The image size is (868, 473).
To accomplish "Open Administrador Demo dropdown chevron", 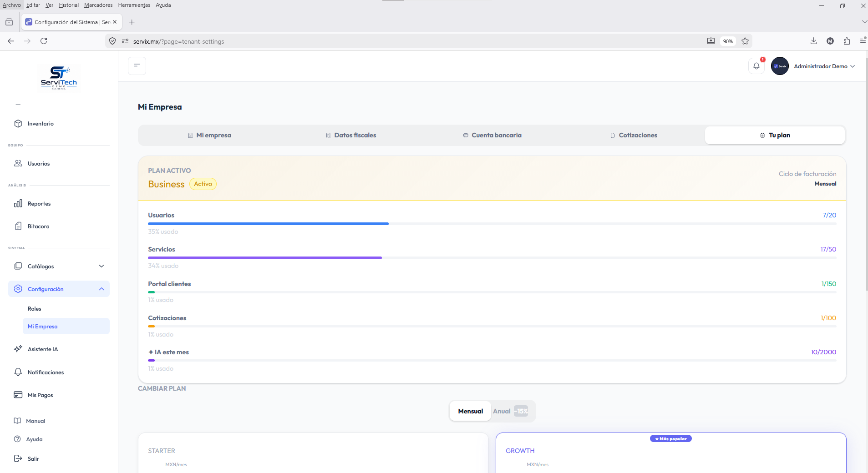I will pyautogui.click(x=853, y=66).
